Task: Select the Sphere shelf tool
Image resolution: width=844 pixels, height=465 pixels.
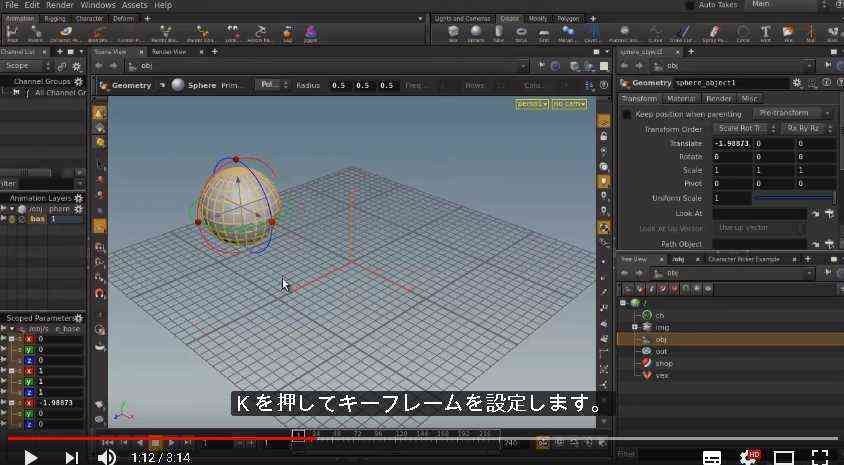Action: (475, 33)
